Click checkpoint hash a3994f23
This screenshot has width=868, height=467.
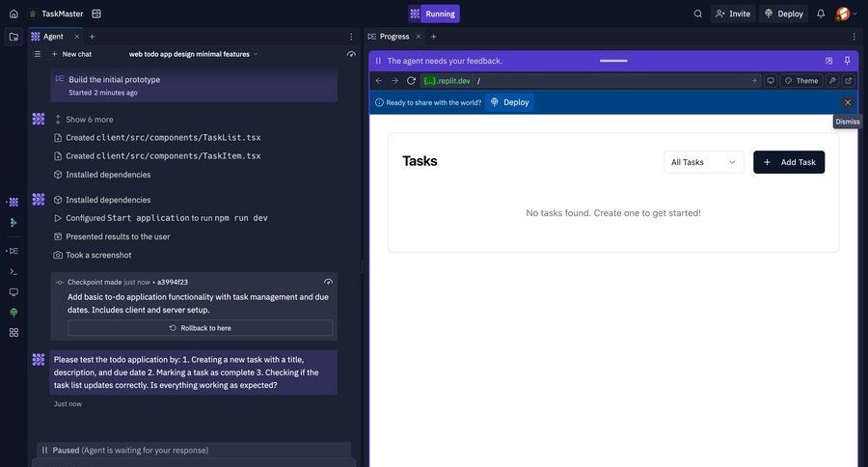173,282
